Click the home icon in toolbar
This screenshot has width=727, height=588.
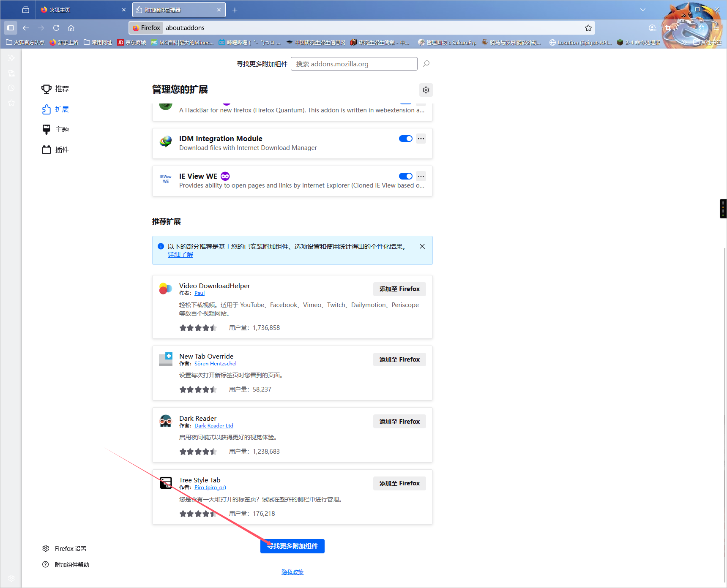(x=71, y=28)
